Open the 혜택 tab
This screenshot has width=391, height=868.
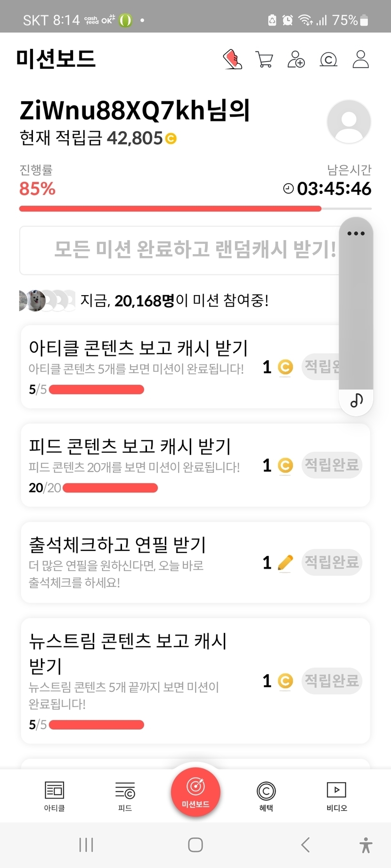(x=266, y=796)
